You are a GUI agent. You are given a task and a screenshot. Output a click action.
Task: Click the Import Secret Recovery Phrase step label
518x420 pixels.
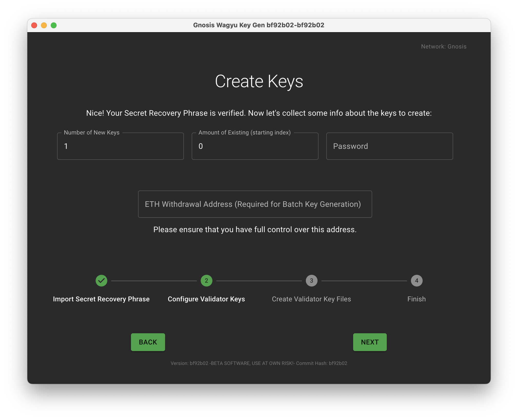[x=101, y=299]
